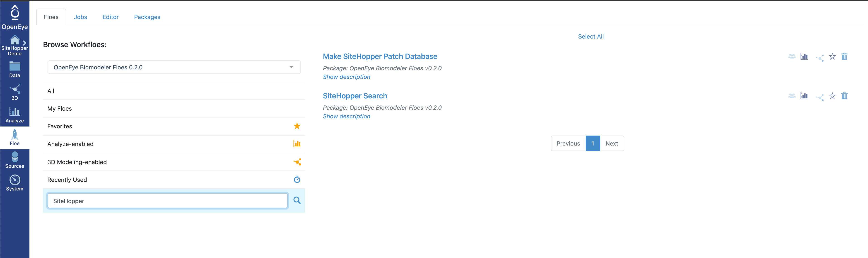
Task: Open the Packages tab
Action: tap(147, 17)
